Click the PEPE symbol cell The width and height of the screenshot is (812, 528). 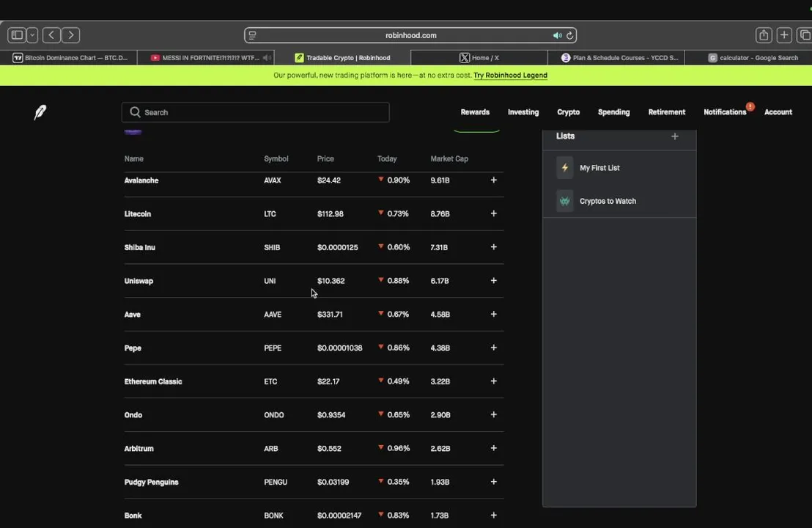273,348
